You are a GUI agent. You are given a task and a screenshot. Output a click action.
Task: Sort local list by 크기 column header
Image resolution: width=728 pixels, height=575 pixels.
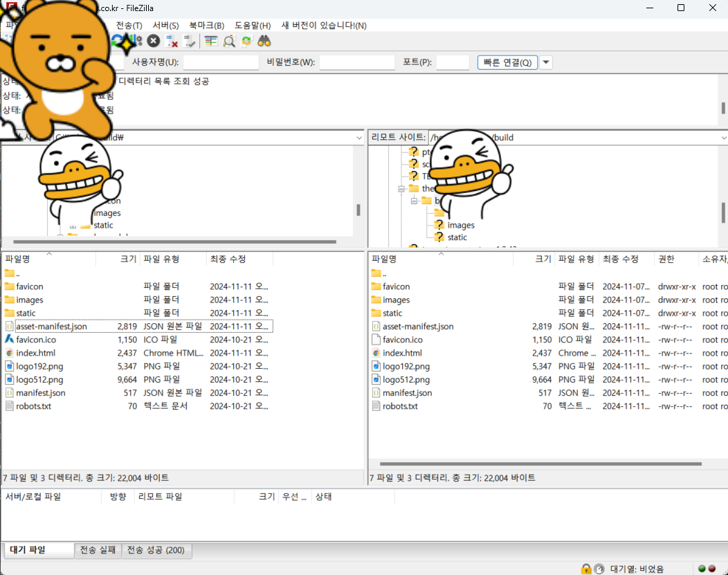118,259
